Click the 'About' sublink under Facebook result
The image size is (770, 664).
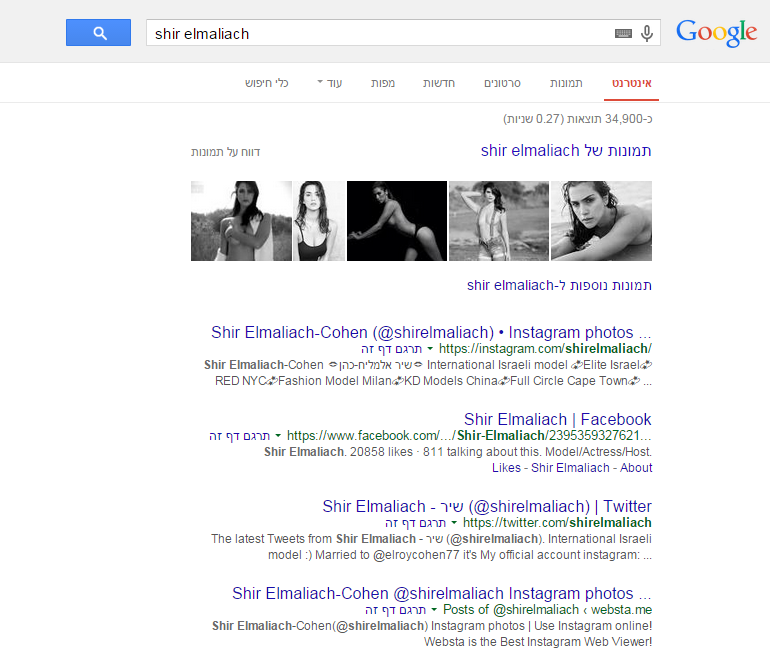(x=636, y=468)
